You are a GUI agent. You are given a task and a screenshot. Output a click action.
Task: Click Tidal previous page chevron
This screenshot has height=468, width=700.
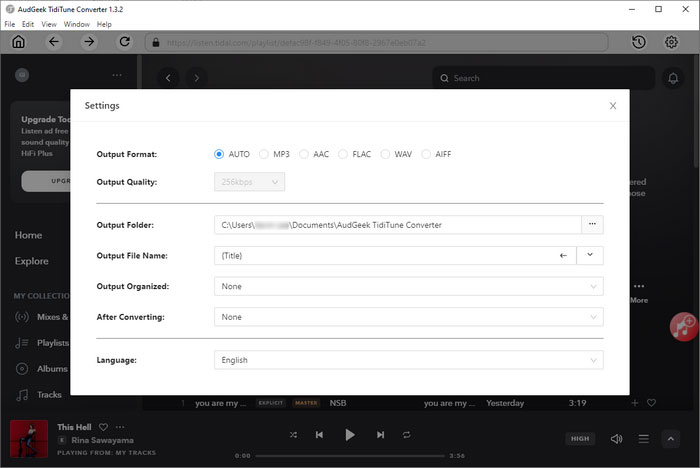click(x=168, y=78)
